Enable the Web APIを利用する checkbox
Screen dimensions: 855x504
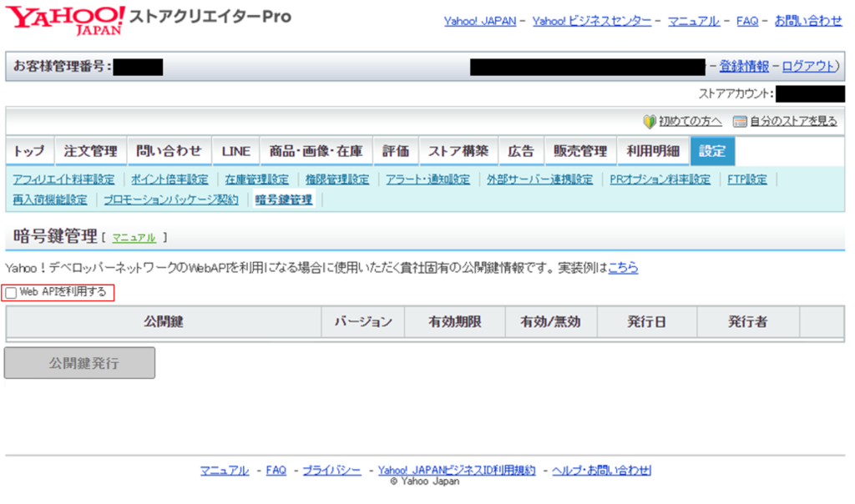click(11, 293)
